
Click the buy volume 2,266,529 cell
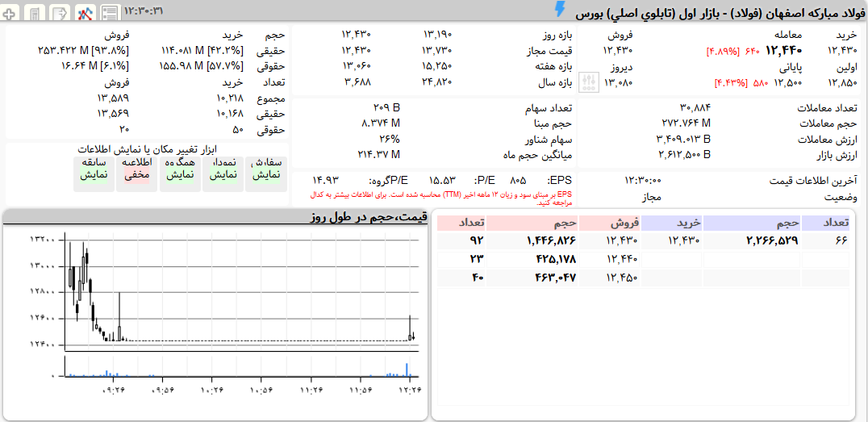(752, 241)
